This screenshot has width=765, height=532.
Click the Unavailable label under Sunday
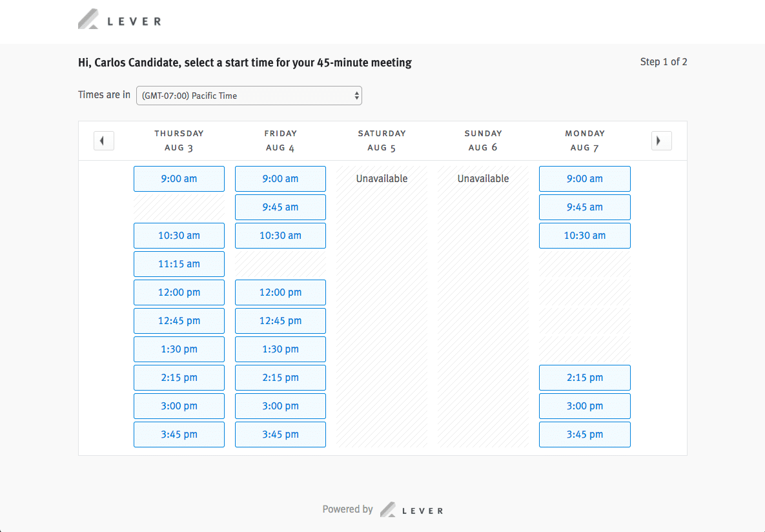point(483,179)
